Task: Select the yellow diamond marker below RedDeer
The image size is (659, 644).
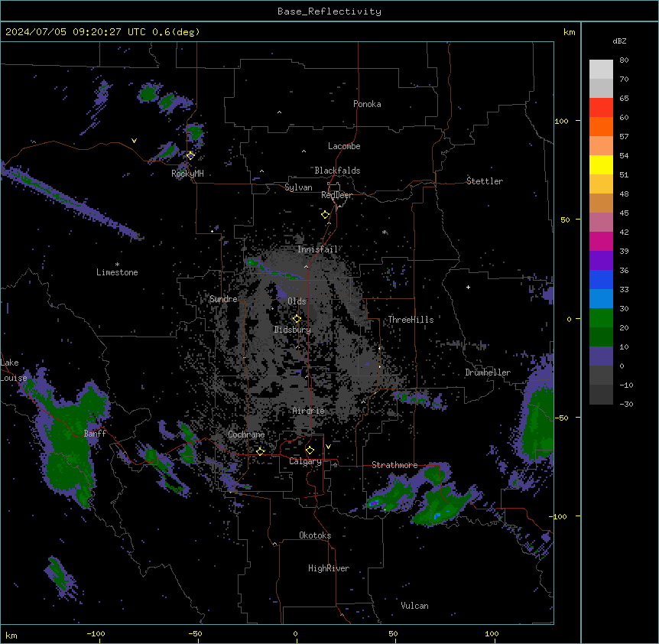Action: [x=326, y=215]
